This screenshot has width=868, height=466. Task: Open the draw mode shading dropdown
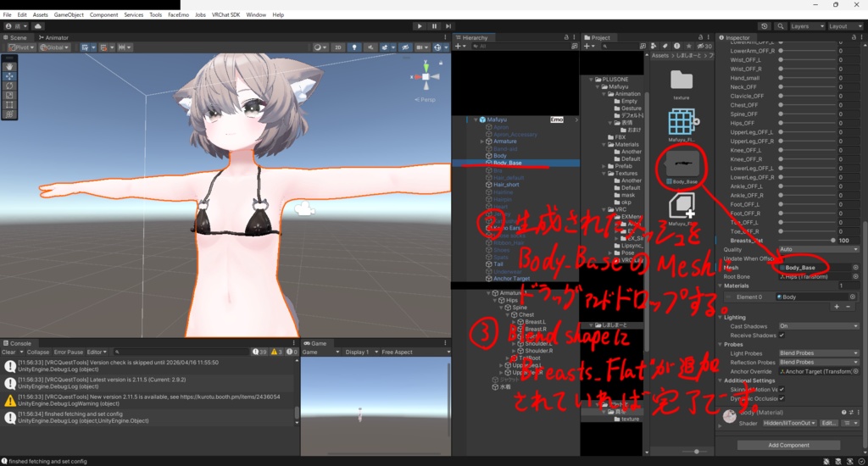320,47
